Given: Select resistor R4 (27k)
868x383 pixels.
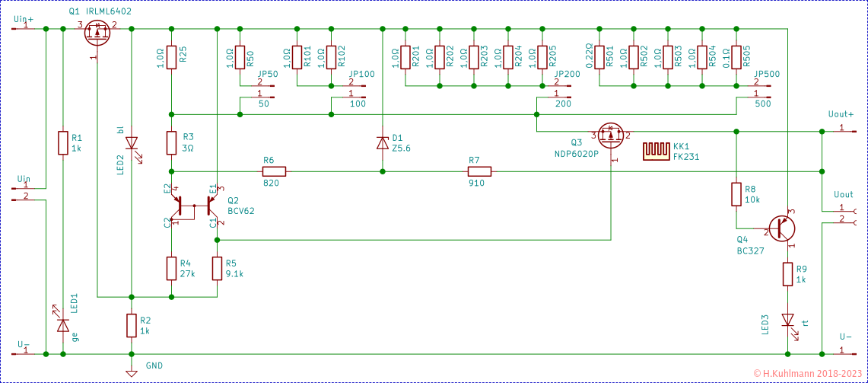Looking at the screenshot, I should coord(171,268).
